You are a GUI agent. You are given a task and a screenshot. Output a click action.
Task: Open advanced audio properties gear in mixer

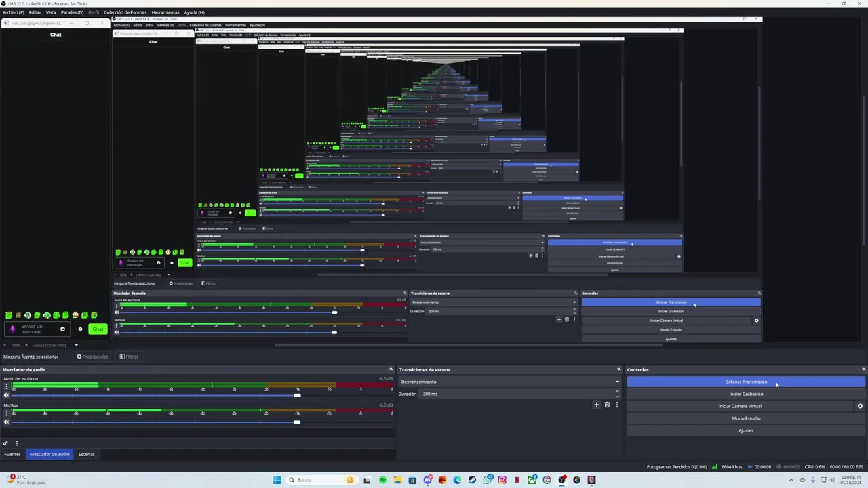[5, 443]
